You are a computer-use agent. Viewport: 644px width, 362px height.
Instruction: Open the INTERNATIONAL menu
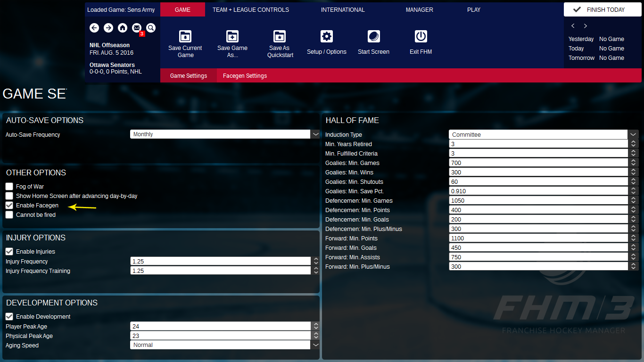click(343, 9)
